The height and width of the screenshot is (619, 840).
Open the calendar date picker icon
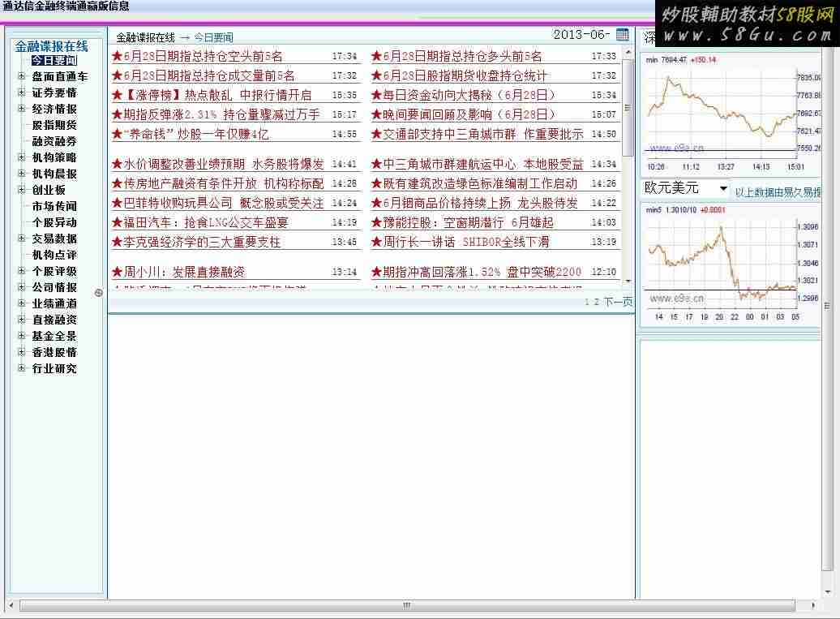[622, 35]
